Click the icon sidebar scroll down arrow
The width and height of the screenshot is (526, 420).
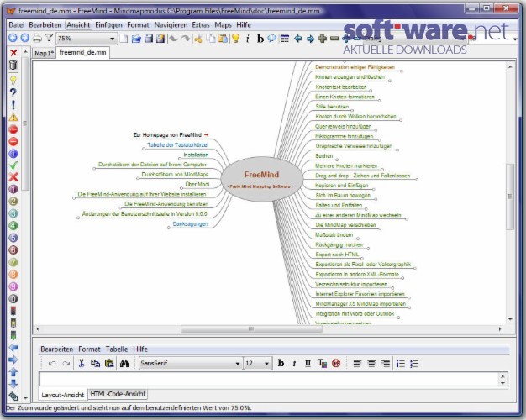[x=25, y=398]
